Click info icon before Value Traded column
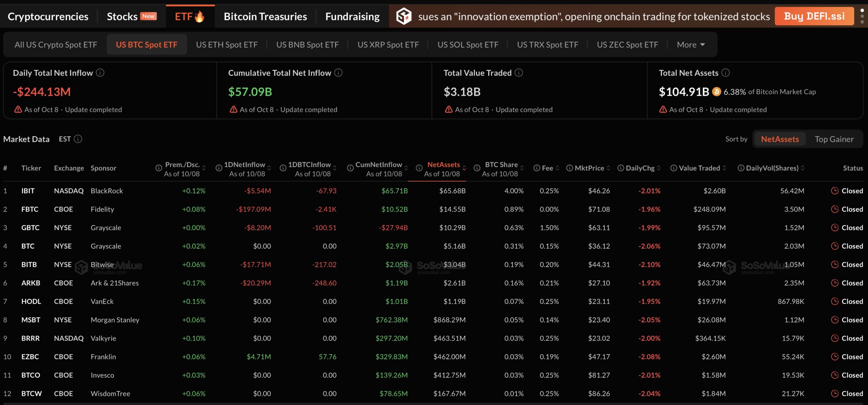The image size is (868, 405). 674,168
